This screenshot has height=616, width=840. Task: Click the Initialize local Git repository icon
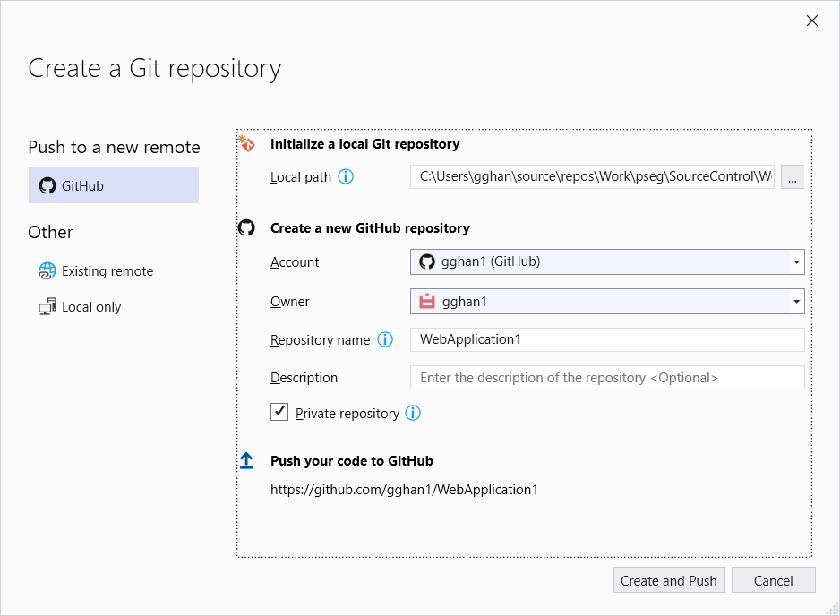point(247,143)
